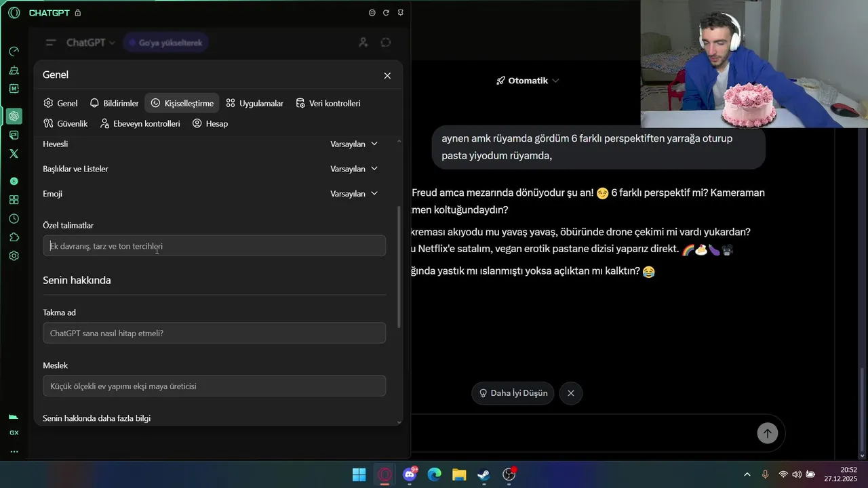Click the settings dialog vertical scrollbar

point(399,267)
